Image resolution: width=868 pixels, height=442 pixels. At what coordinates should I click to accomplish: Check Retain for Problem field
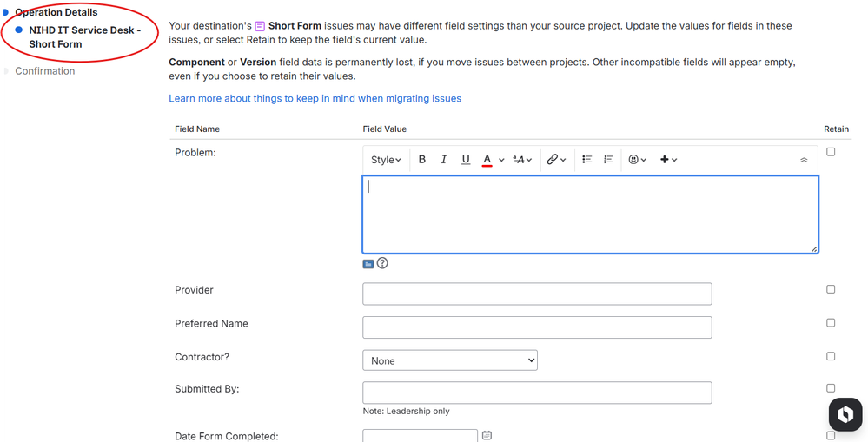[x=831, y=152]
